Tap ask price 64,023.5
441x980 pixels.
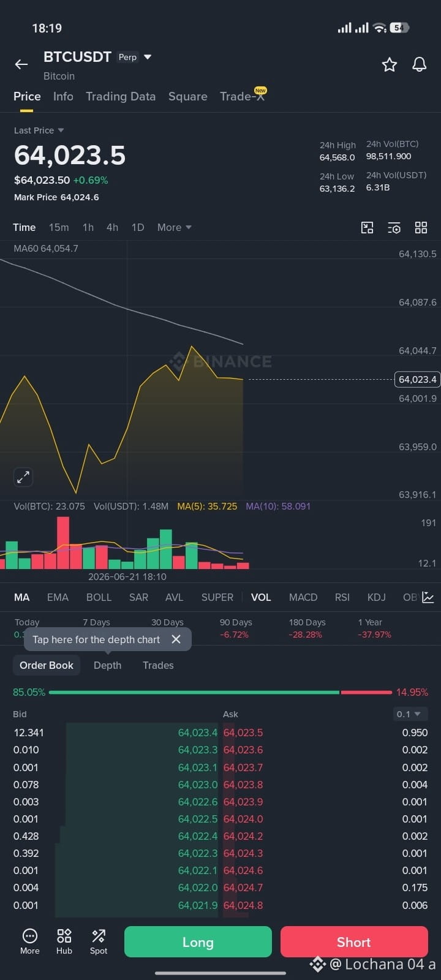coord(243,733)
